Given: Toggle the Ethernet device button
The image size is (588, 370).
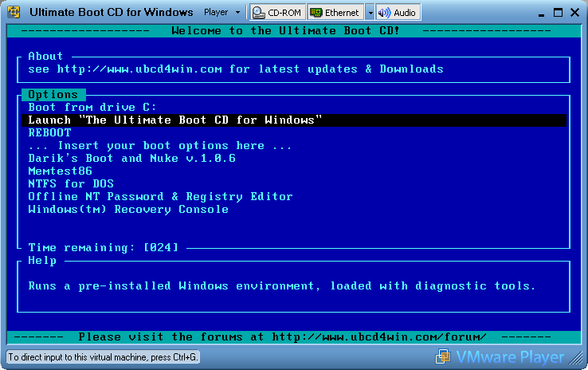Looking at the screenshot, I should 335,13.
